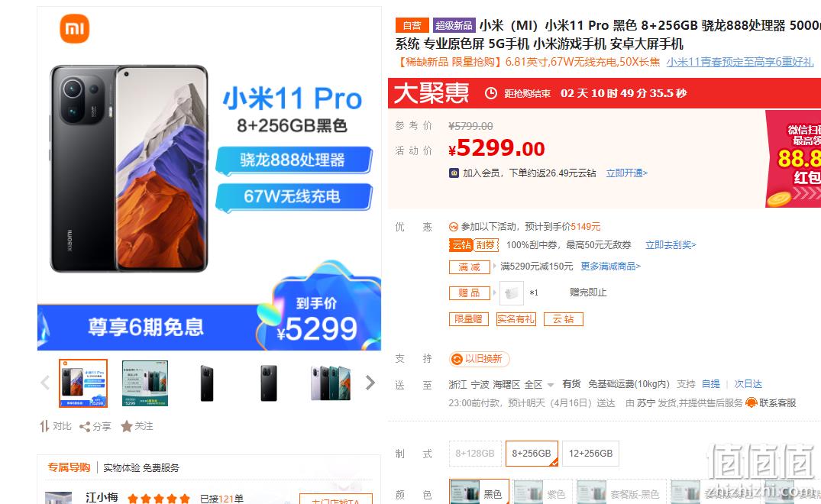Show next thumbnails with right arrow
This screenshot has width=821, height=504.
[x=370, y=383]
